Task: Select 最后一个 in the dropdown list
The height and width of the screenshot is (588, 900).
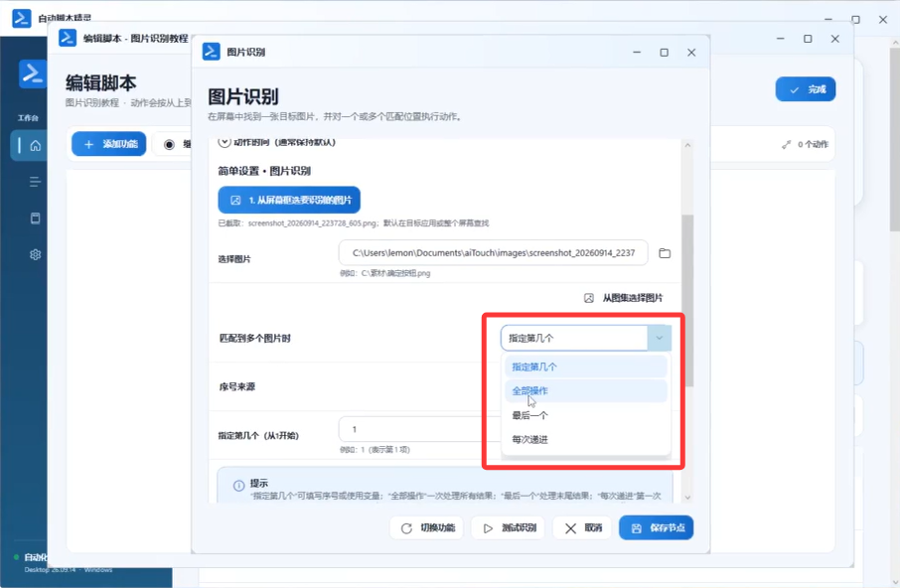Action: point(585,415)
